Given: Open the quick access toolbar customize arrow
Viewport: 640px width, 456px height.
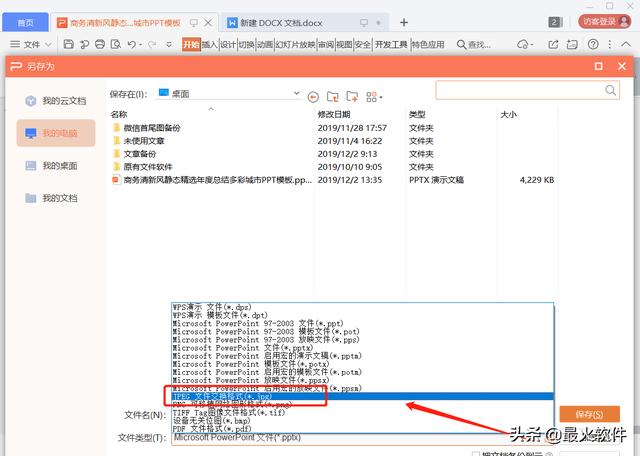Looking at the screenshot, I should pos(169,44).
